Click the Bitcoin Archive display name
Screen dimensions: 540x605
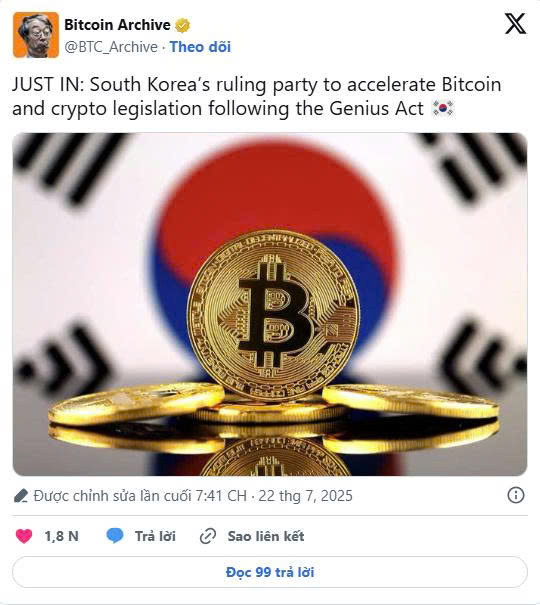[117, 25]
